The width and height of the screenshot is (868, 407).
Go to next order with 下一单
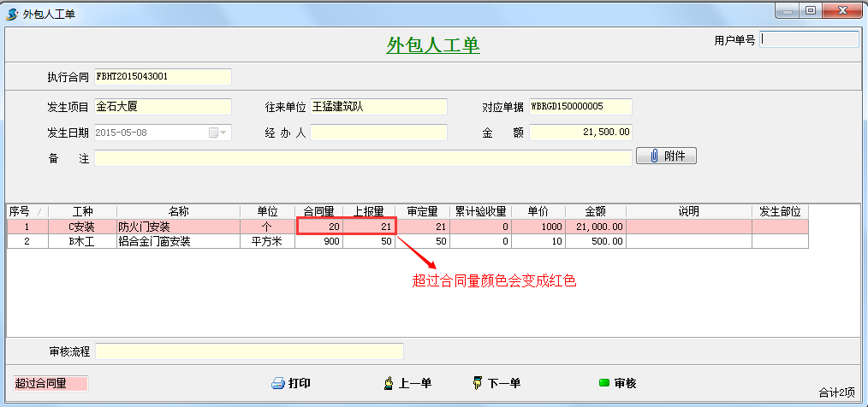478,384
